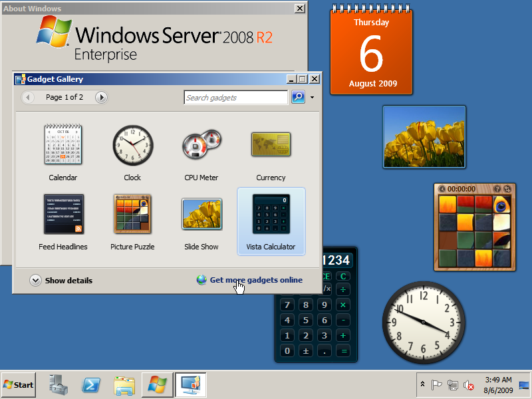Click calculator key 3
This screenshot has width=532, height=399.
(x=325, y=336)
